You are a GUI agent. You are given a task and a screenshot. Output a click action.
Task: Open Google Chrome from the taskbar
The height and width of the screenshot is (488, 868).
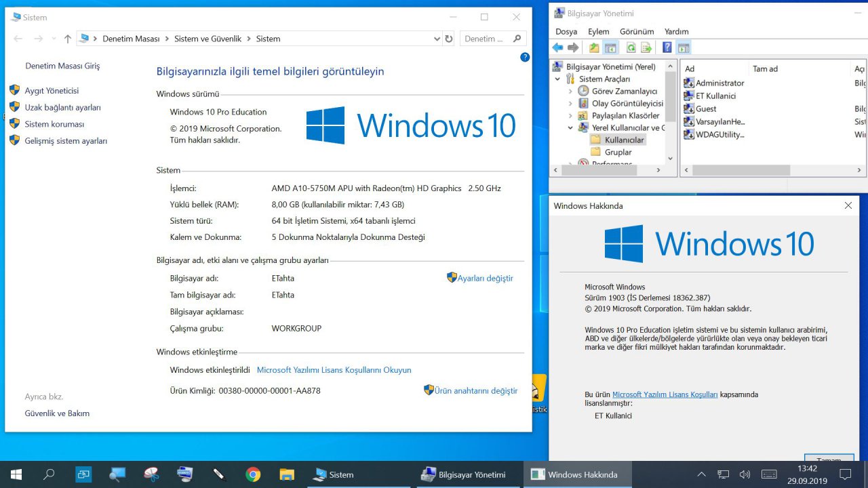[x=253, y=474]
